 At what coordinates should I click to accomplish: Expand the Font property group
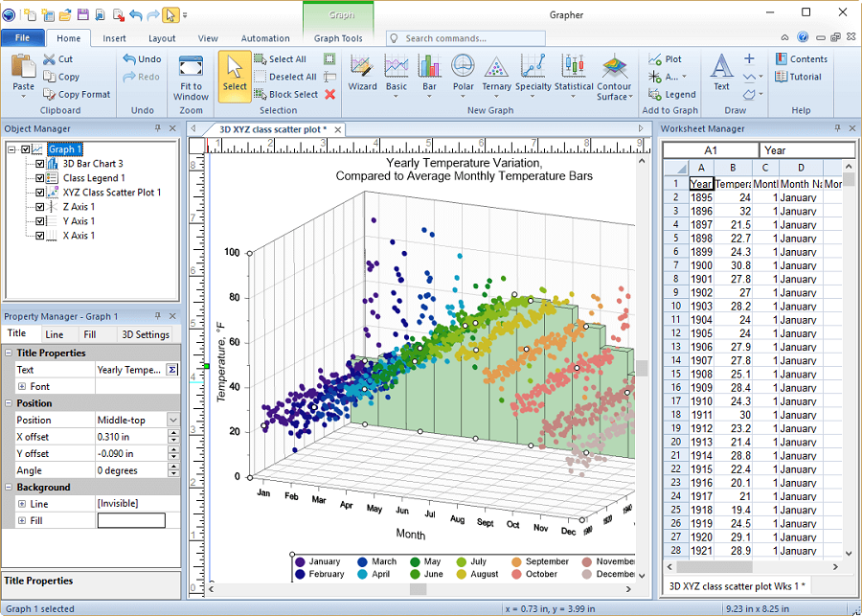pos(22,387)
